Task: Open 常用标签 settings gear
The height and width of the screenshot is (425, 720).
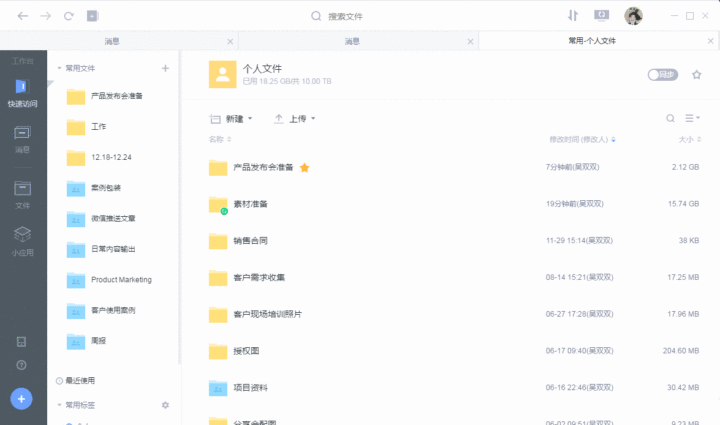Action: (165, 405)
